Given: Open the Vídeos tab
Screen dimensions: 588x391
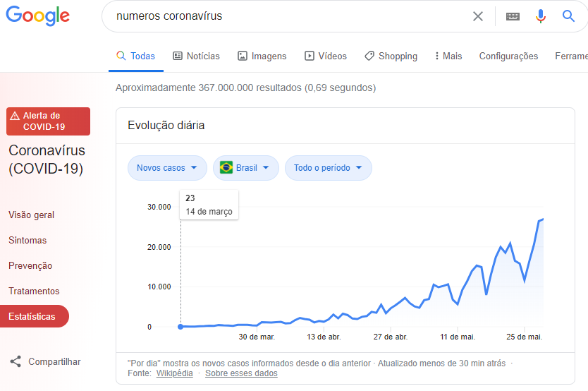Looking at the screenshot, I should (326, 56).
